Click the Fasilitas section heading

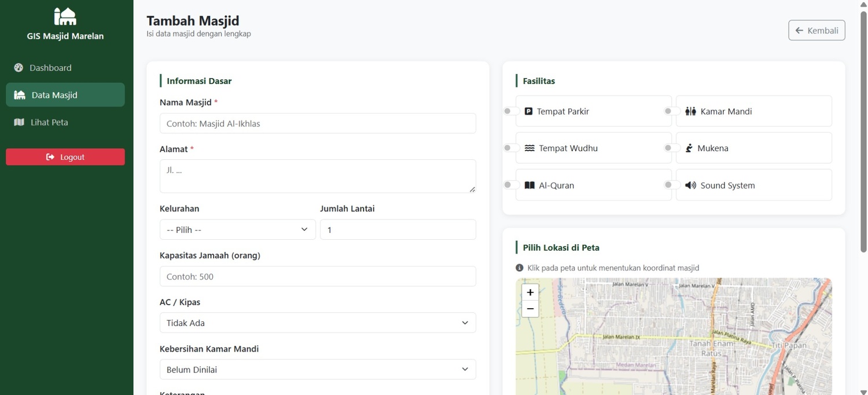pyautogui.click(x=539, y=81)
